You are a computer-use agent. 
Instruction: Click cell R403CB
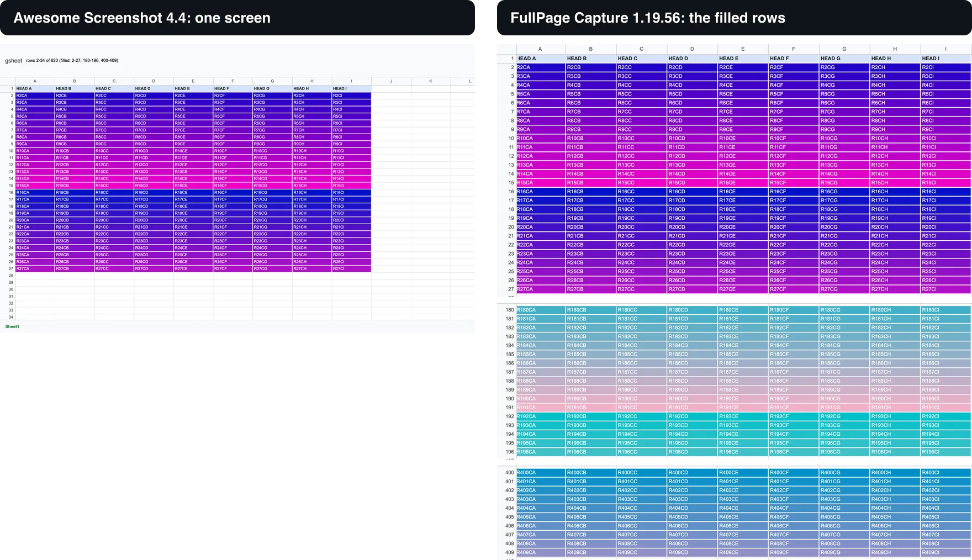pyautogui.click(x=591, y=499)
